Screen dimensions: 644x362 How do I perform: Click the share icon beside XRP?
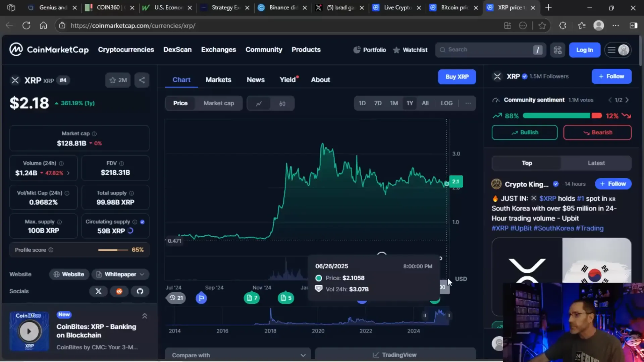tap(142, 80)
